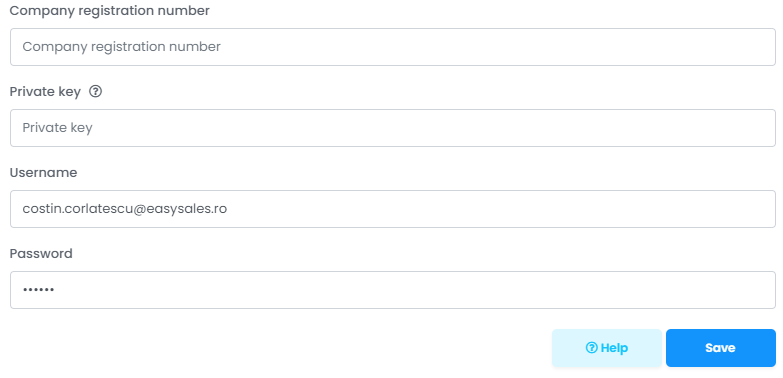The width and height of the screenshot is (783, 378).
Task: Click the "Company registration number" field label
Action: point(109,11)
